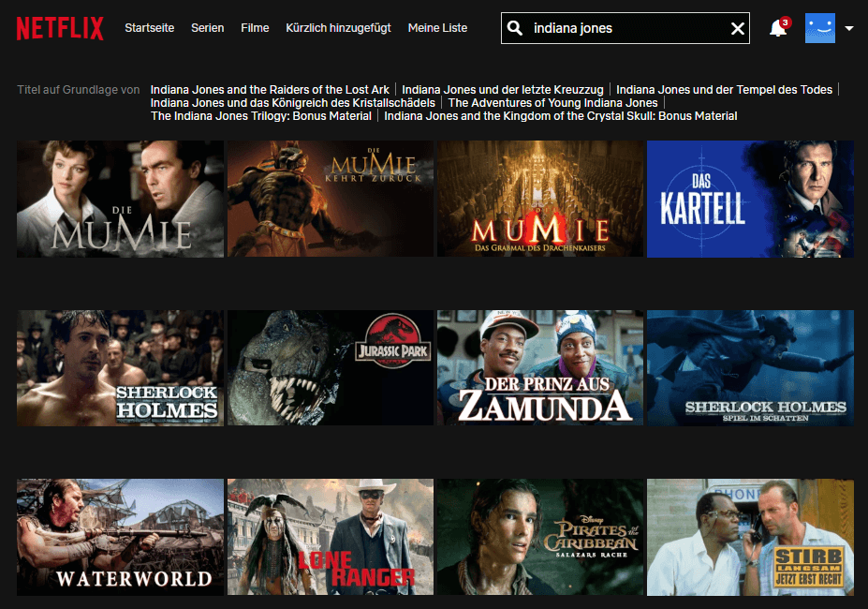Open Kürzlich hinzugefügt
Screen dimensions: 868x609
pos(338,28)
